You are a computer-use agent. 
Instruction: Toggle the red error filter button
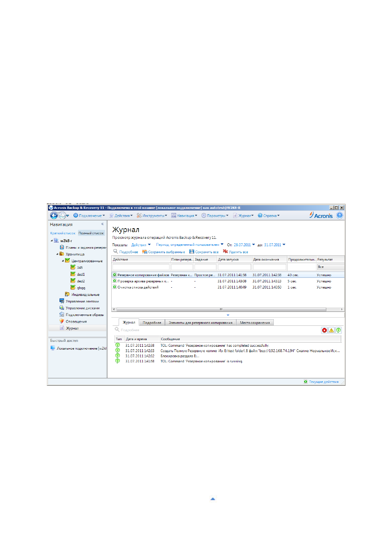(x=325, y=330)
